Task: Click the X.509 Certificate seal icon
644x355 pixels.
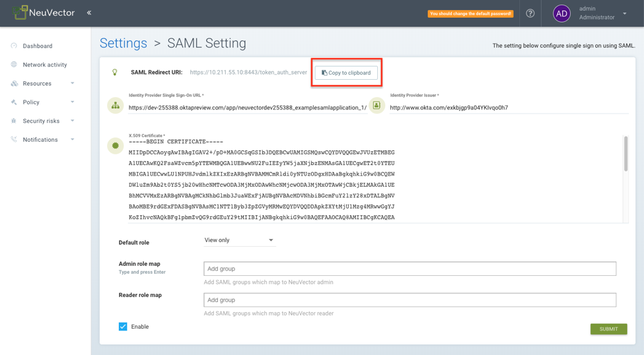Action: pyautogui.click(x=116, y=146)
